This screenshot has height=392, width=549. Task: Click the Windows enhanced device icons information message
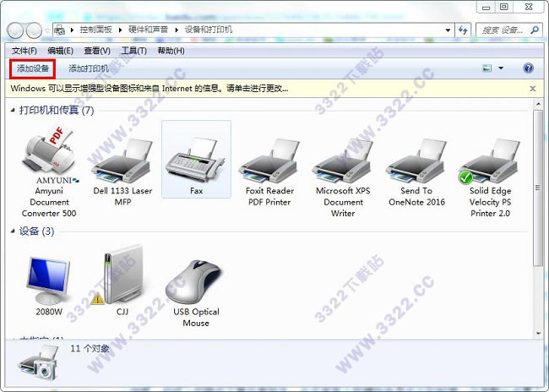click(149, 88)
